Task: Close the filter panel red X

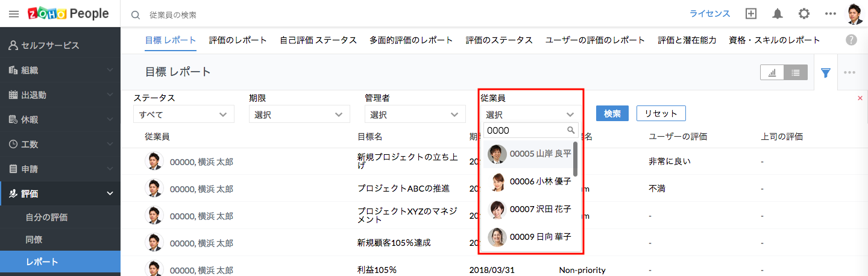Action: [860, 98]
